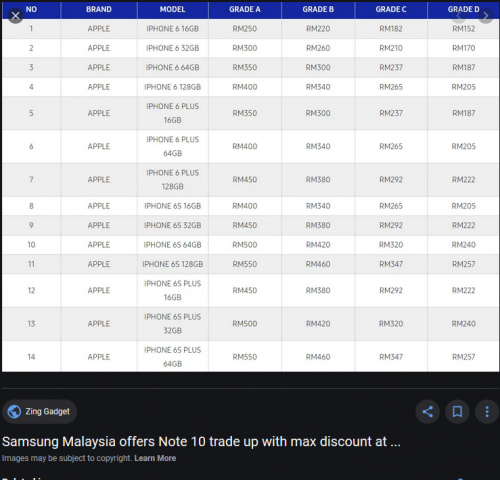Open the three-dot more options menu
Screen dimensions: 500x480
tap(487, 412)
